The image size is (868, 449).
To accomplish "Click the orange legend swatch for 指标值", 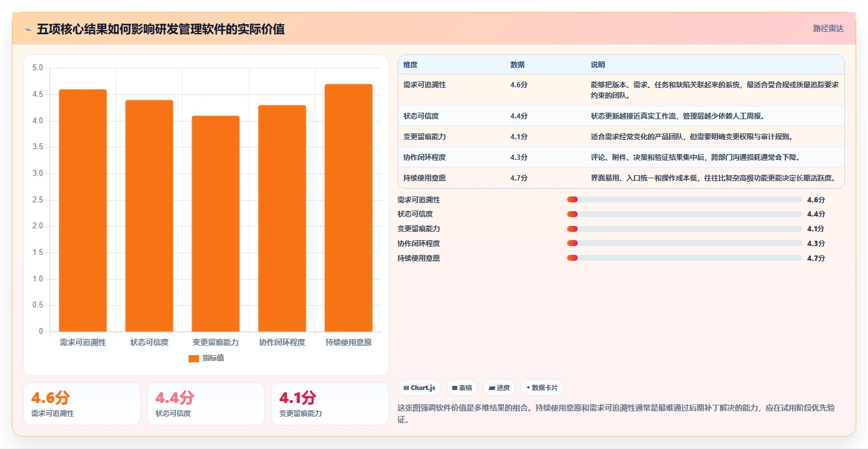I will [194, 358].
